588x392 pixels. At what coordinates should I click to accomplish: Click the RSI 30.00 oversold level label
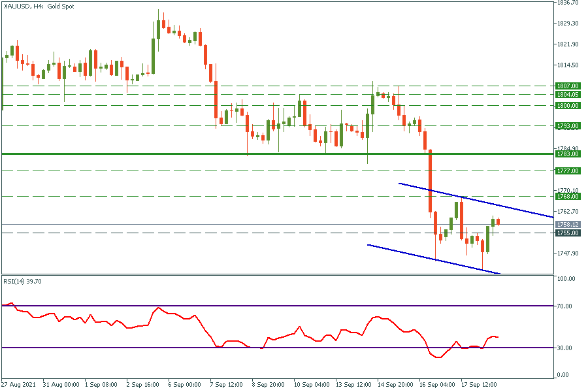(x=566, y=348)
